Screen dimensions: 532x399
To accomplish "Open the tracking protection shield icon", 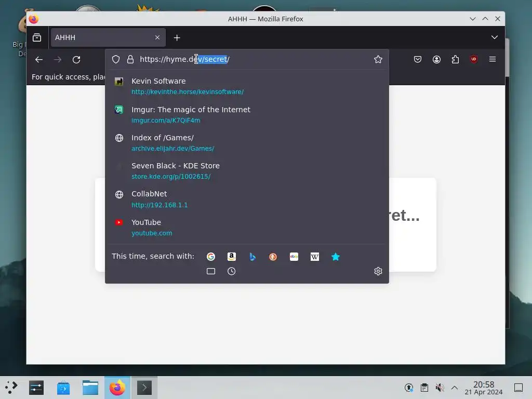I will pyautogui.click(x=116, y=59).
